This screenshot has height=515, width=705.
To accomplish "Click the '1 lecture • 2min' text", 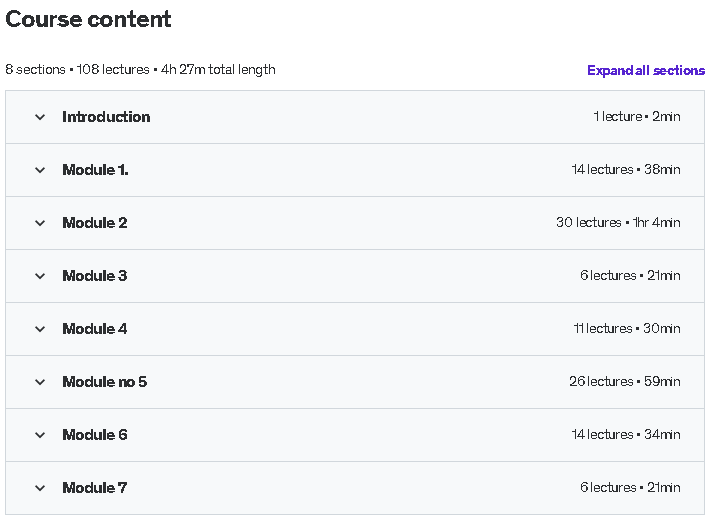I will point(637,116).
